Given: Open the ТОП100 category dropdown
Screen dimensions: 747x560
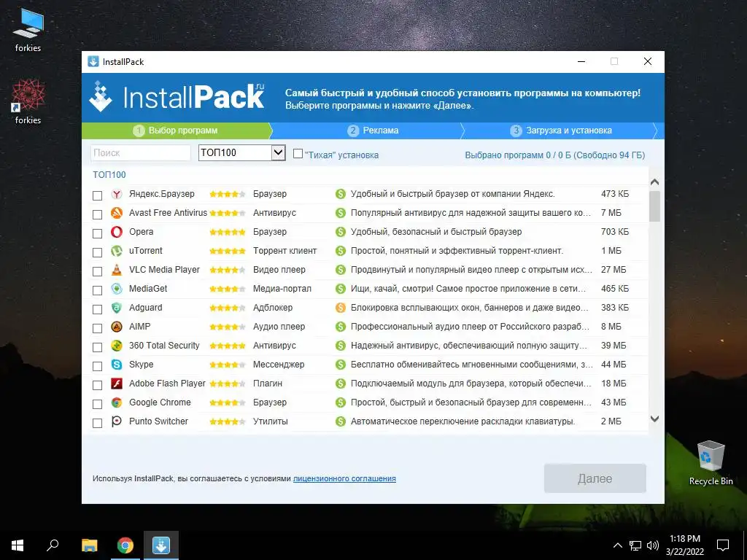Looking at the screenshot, I should coord(242,153).
